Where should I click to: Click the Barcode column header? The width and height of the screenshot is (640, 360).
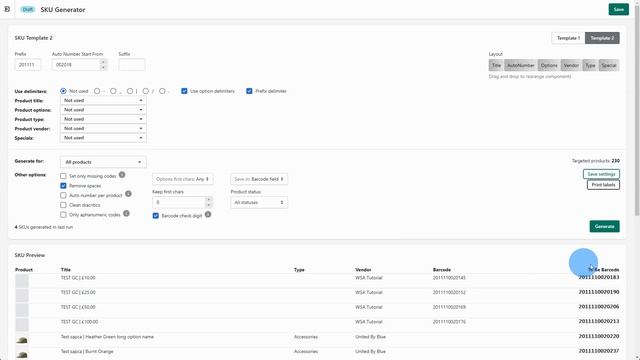[x=442, y=270]
